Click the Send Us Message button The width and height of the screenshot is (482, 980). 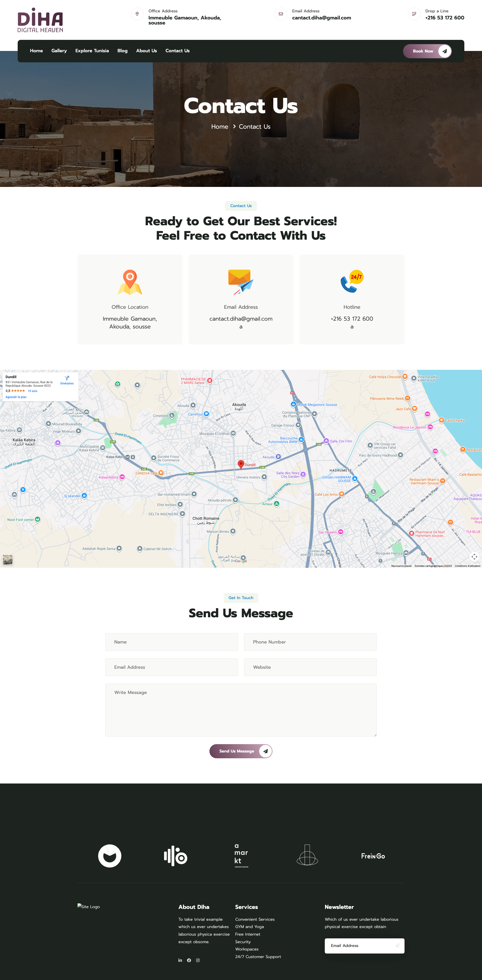tap(240, 751)
